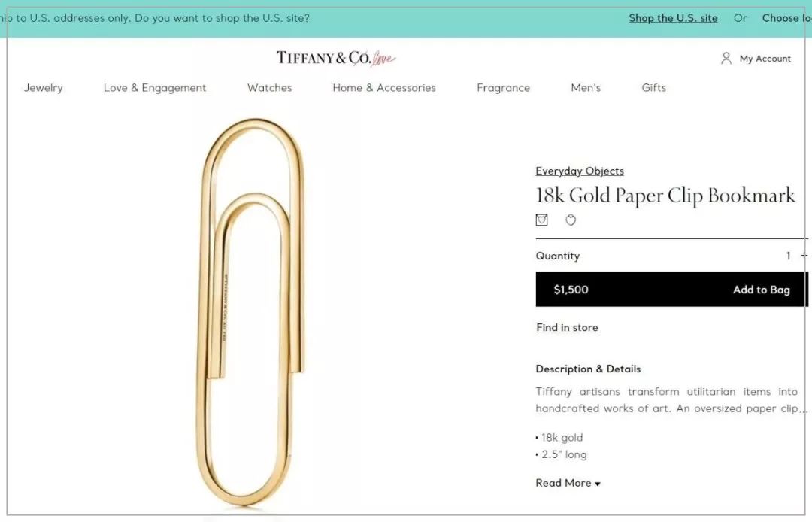Follow the Everyday Objects collection link

tap(580, 171)
